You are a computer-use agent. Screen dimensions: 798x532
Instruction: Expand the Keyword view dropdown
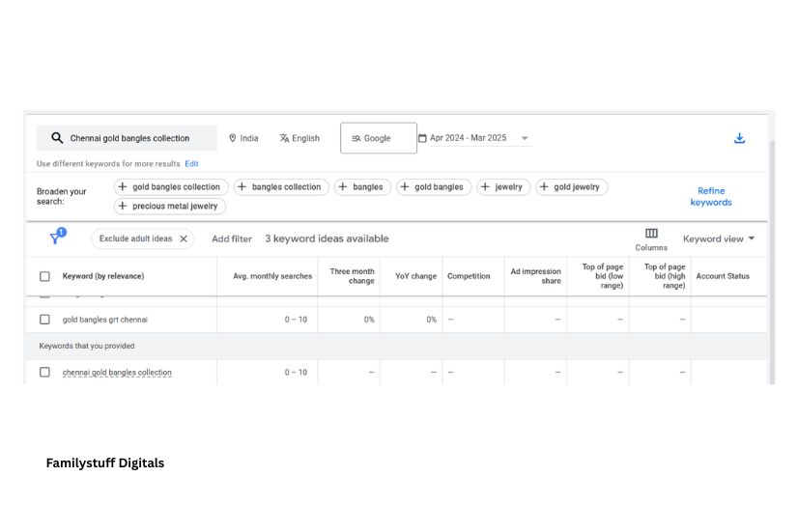coord(719,238)
